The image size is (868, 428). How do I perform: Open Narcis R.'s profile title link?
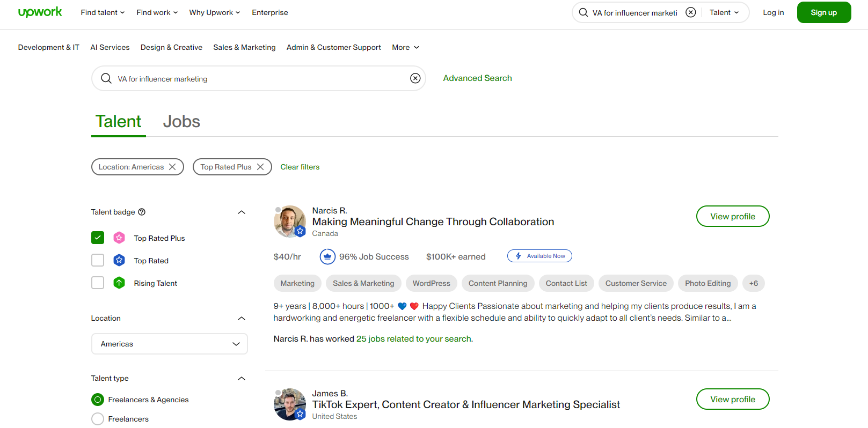pyautogui.click(x=433, y=222)
